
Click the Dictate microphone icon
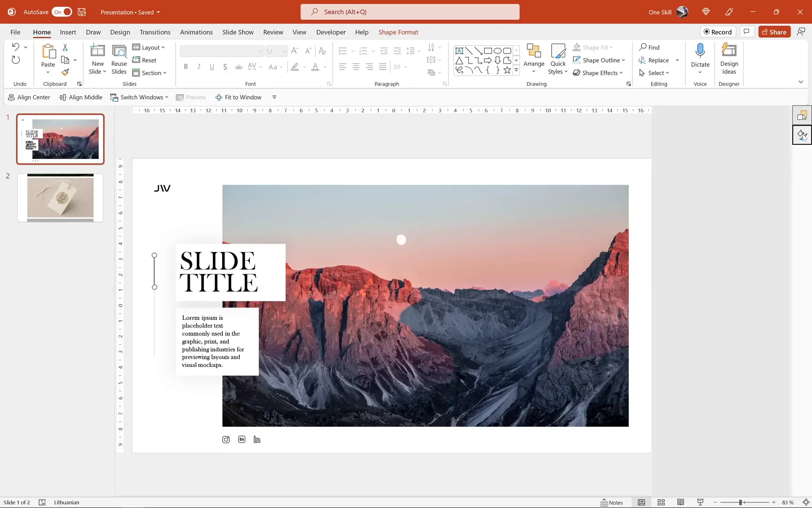click(x=700, y=51)
